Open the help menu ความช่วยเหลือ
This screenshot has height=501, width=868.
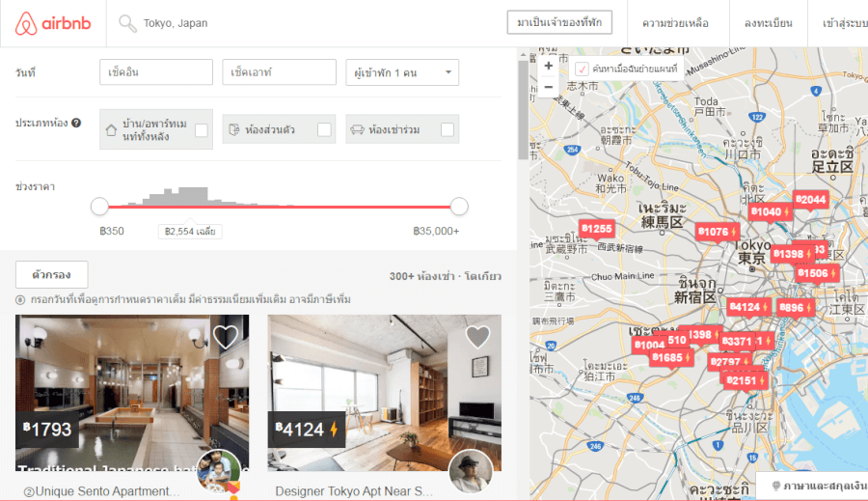click(675, 23)
